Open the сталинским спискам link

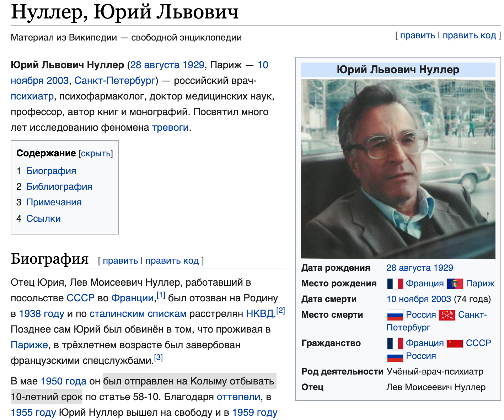pyautogui.click(x=138, y=314)
